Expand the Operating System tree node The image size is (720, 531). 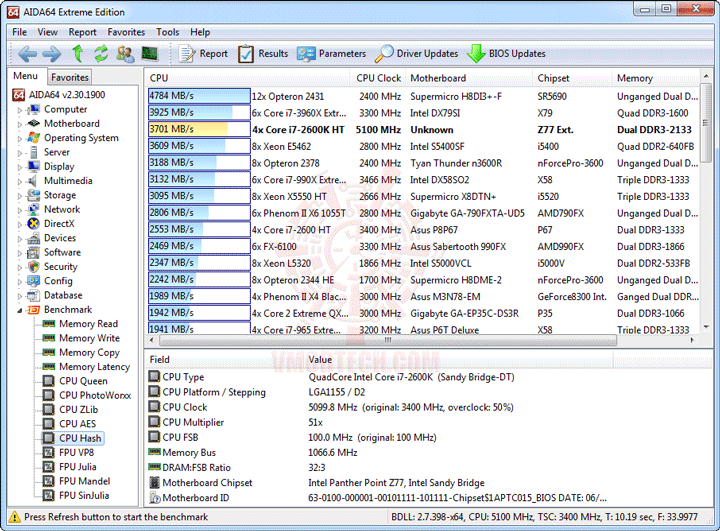click(x=20, y=139)
